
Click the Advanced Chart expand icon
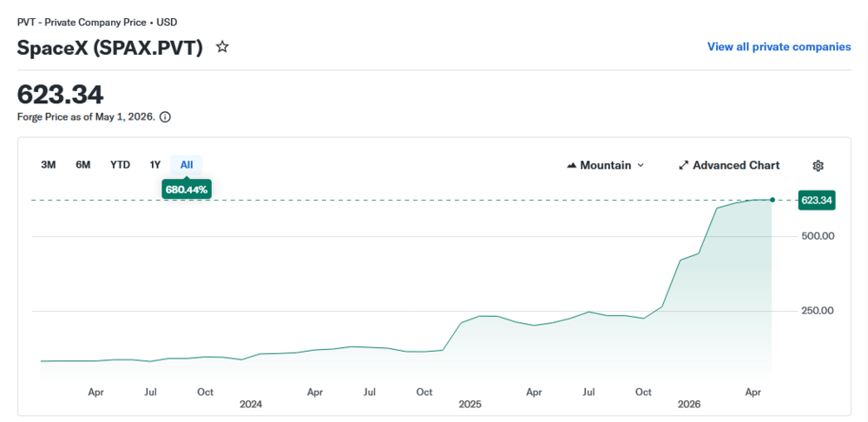click(684, 166)
